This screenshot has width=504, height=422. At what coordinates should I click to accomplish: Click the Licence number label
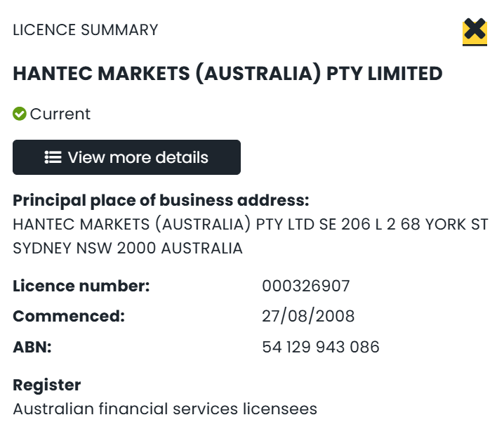point(81,286)
